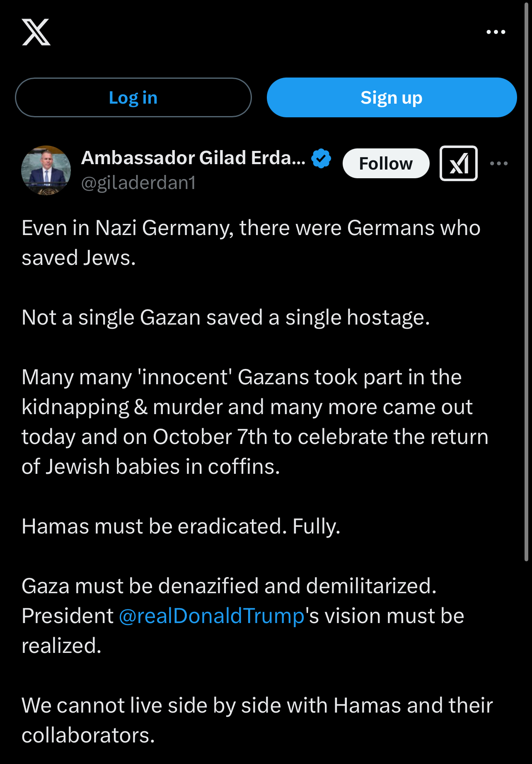Click the 'Hamas must be eradicated' line
Screen dimensions: 532x764
[181, 526]
